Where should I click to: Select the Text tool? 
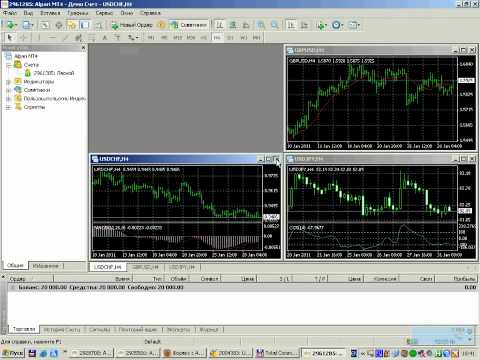(x=105, y=37)
